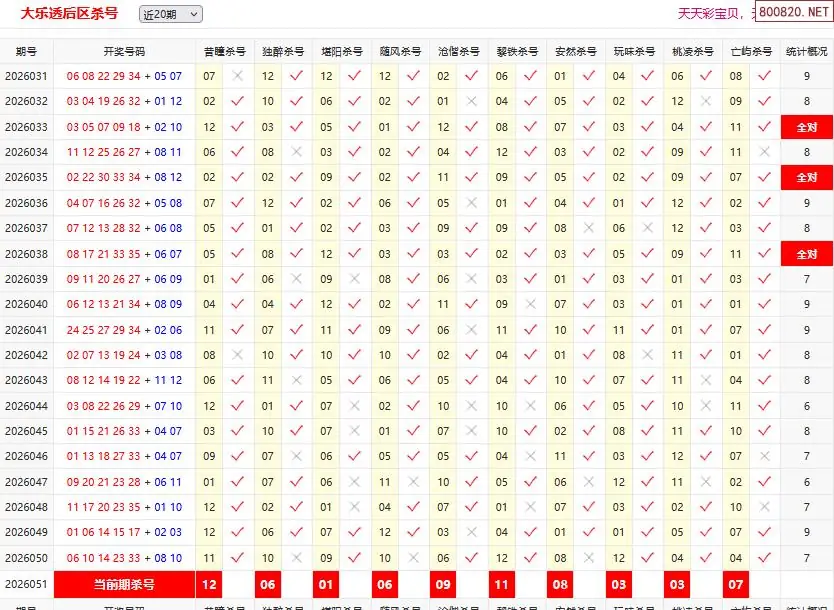Click red box 11 in row 2026051
This screenshot has height=610, width=834.
point(502,584)
